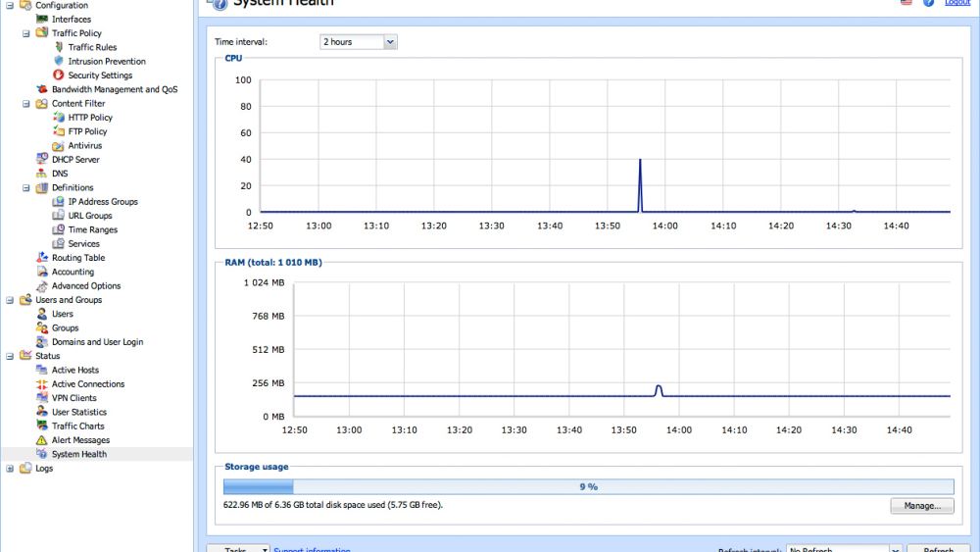Screen dimensions: 980x552
Task: Click the Traffic Charts icon
Action: coord(42,427)
